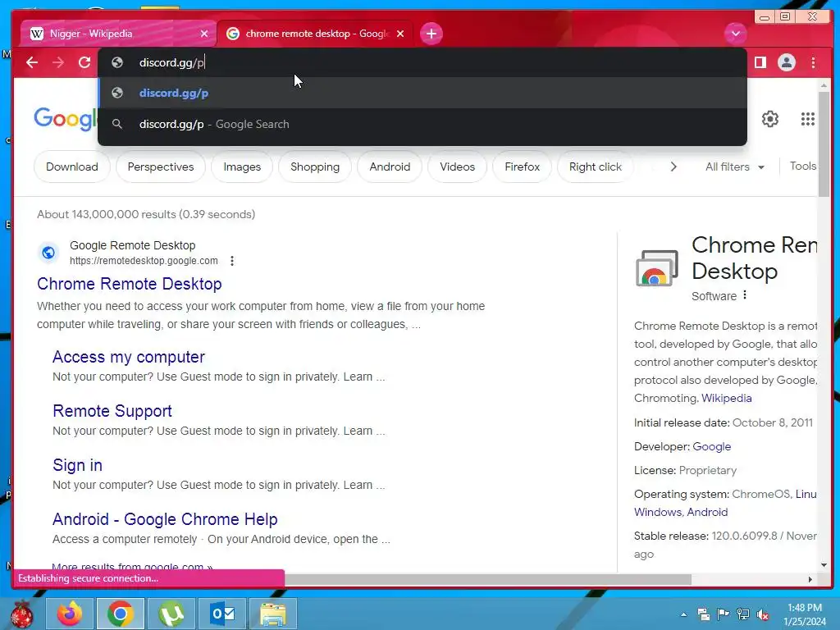
Task: Select the discord.gg/p Google Search suggestion
Action: click(422, 124)
